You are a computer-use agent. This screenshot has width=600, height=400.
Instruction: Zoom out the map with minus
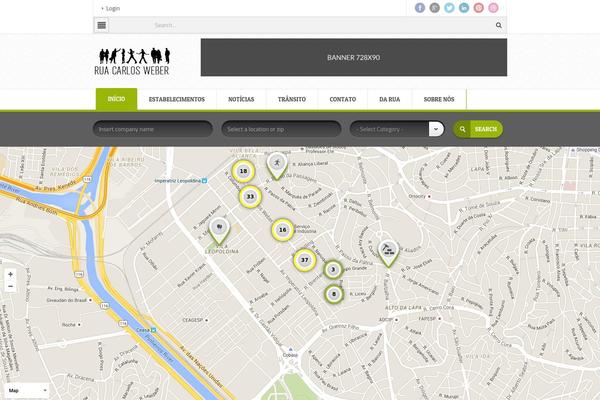point(10,286)
